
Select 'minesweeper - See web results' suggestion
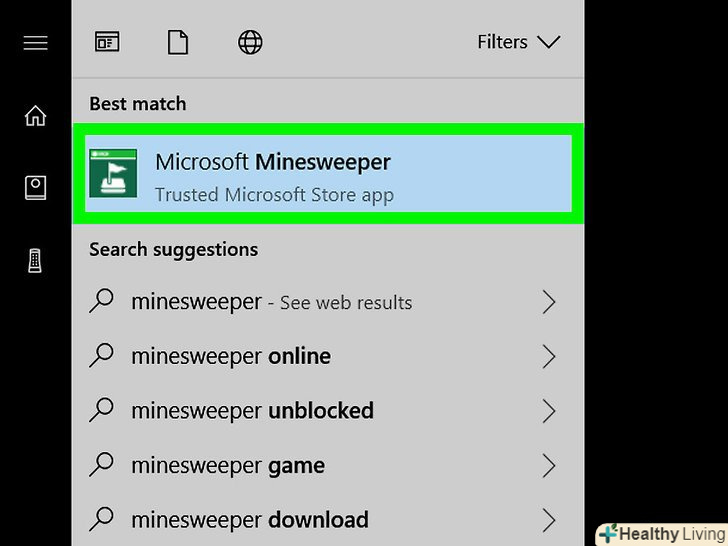328,302
